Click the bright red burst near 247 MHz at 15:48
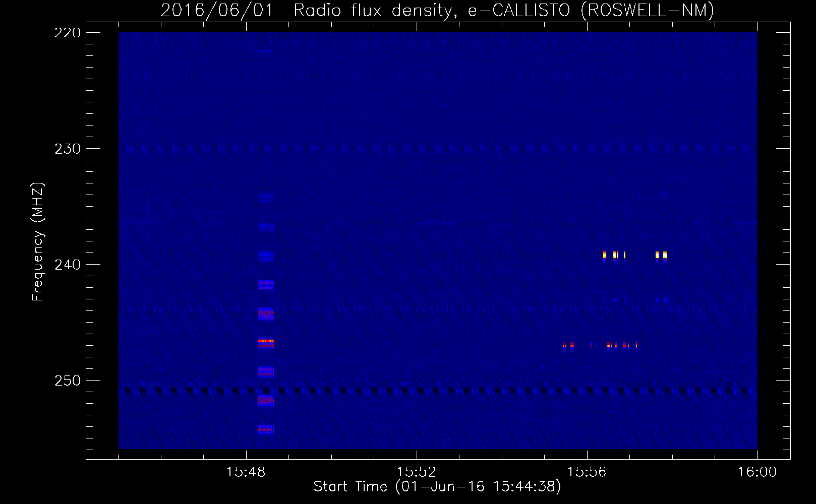816x504 pixels. 266,342
